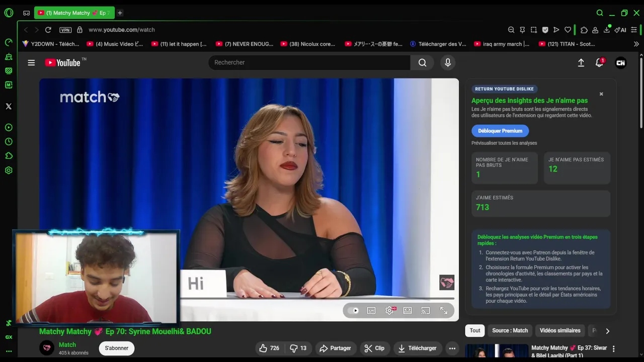
Task: Open video player settings gear
Action: point(390,311)
